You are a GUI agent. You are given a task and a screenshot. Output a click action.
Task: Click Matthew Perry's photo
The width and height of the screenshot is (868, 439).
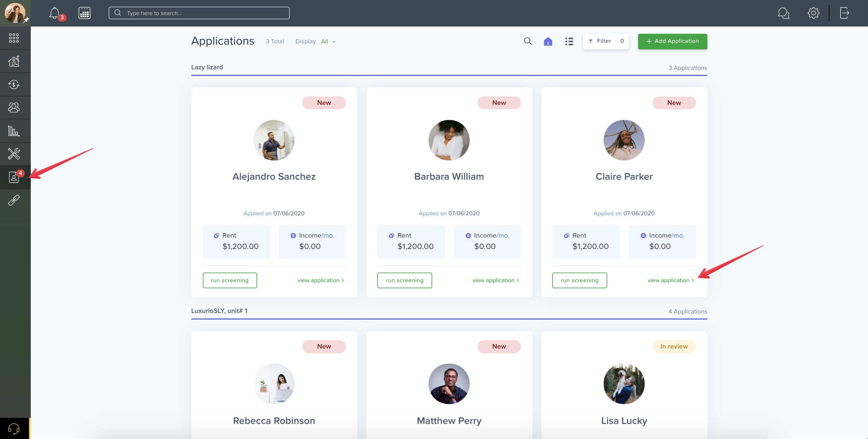click(449, 384)
